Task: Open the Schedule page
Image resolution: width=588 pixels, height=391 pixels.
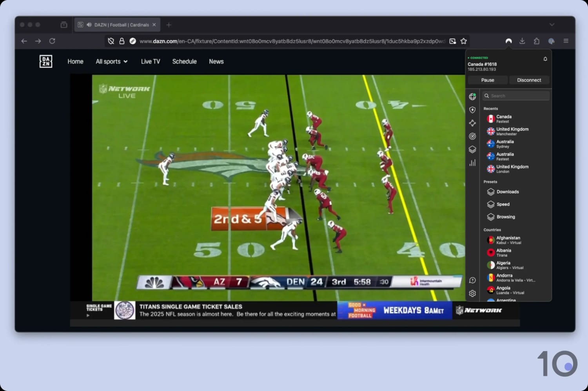Action: point(185,62)
